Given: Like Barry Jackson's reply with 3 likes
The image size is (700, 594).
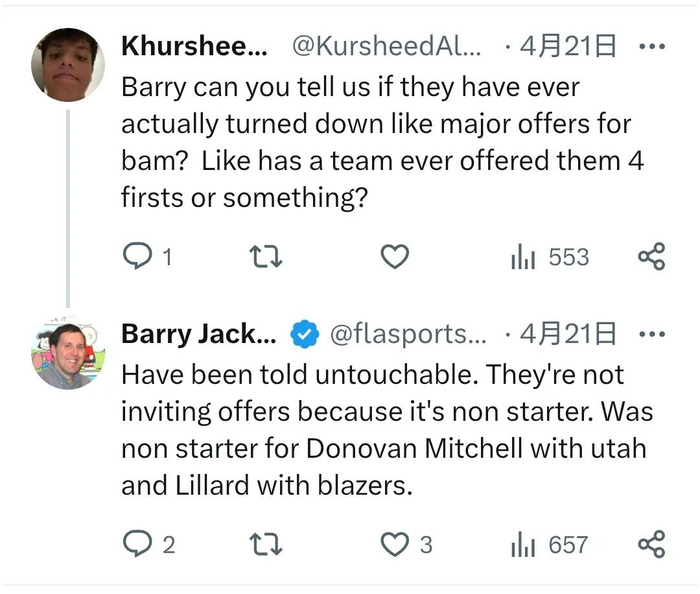Looking at the screenshot, I should point(395,544).
